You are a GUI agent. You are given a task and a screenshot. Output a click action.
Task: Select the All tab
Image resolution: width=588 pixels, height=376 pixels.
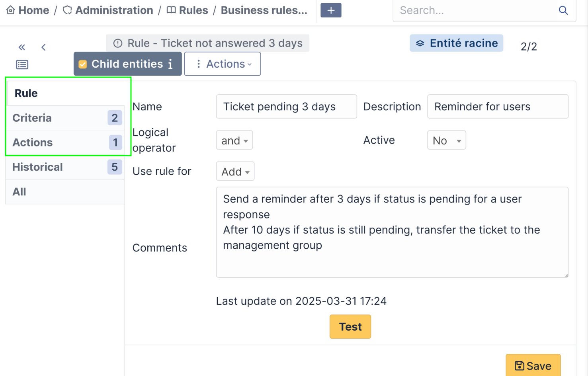coord(19,192)
